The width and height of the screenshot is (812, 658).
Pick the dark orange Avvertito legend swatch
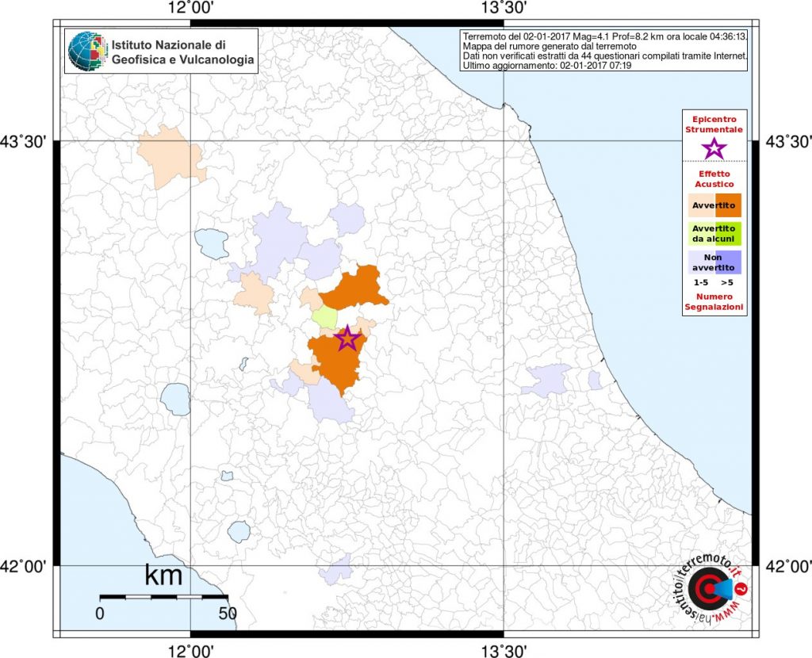click(x=728, y=206)
